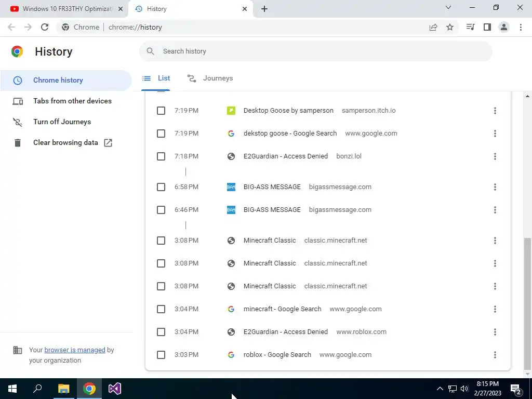Open actions menu for 6:46 PM BIG-ASS MESSAGE
This screenshot has height=399, width=532.
pos(495,210)
